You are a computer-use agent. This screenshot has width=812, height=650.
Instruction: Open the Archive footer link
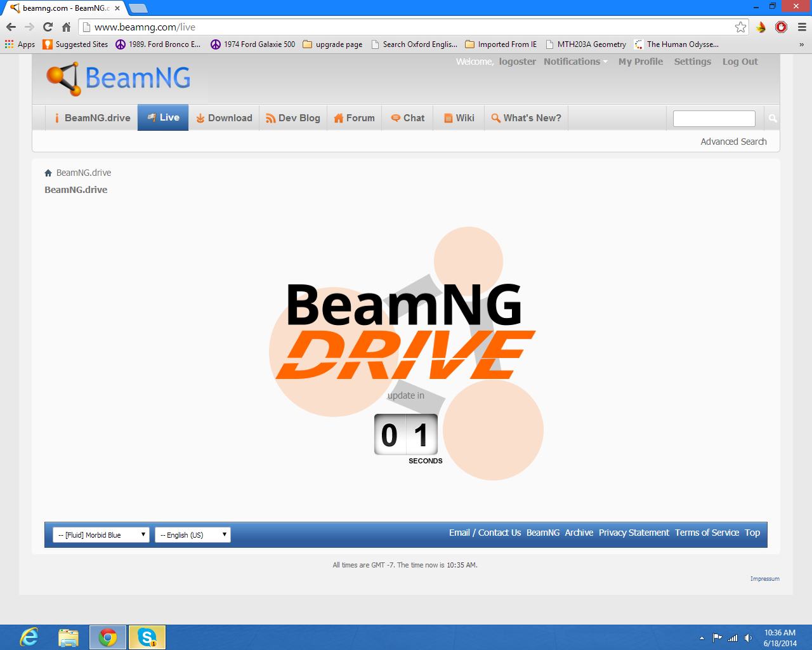(x=579, y=533)
